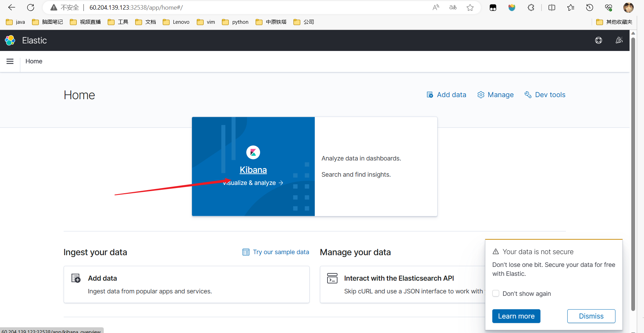Open the Lenovo bookmarks folder
644x333 pixels.
tap(176, 22)
